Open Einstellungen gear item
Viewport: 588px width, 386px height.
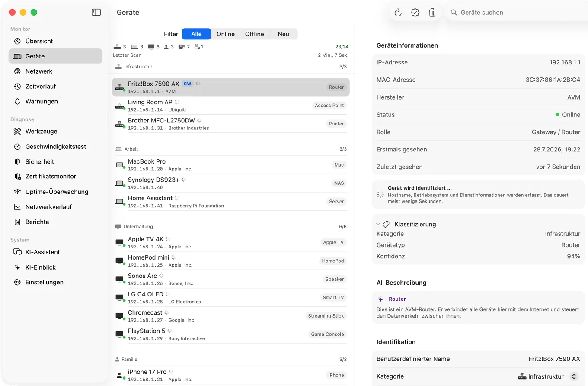[55, 282]
